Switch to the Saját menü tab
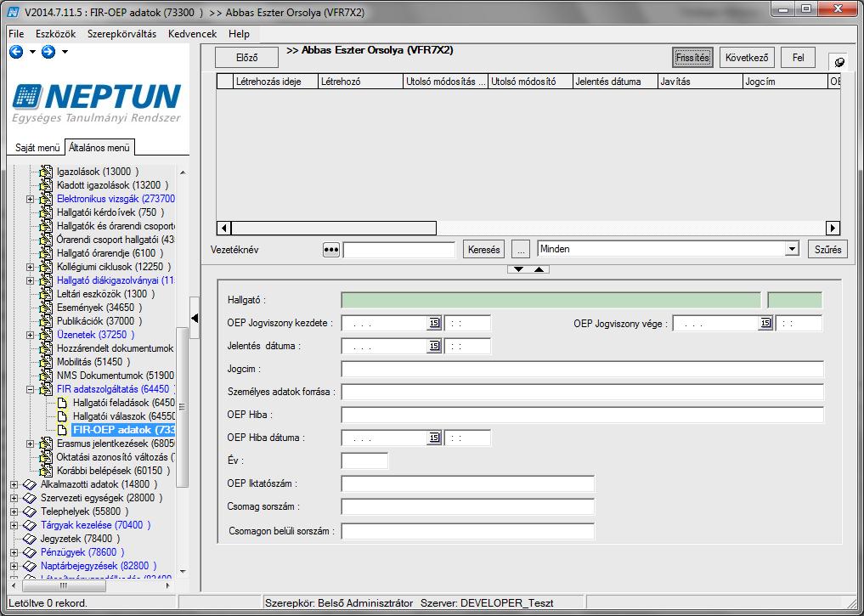Image resolution: width=864 pixels, height=616 pixels. pos(37,148)
